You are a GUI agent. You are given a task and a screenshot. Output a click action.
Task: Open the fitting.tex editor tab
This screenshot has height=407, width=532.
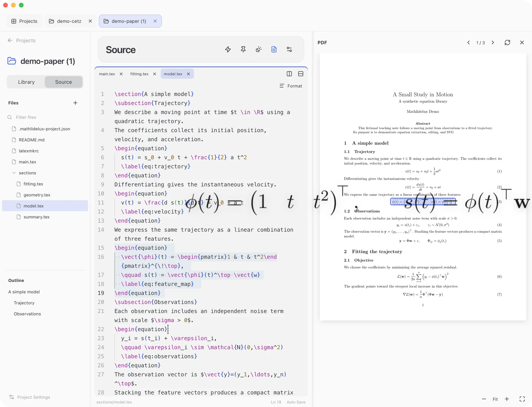point(139,74)
